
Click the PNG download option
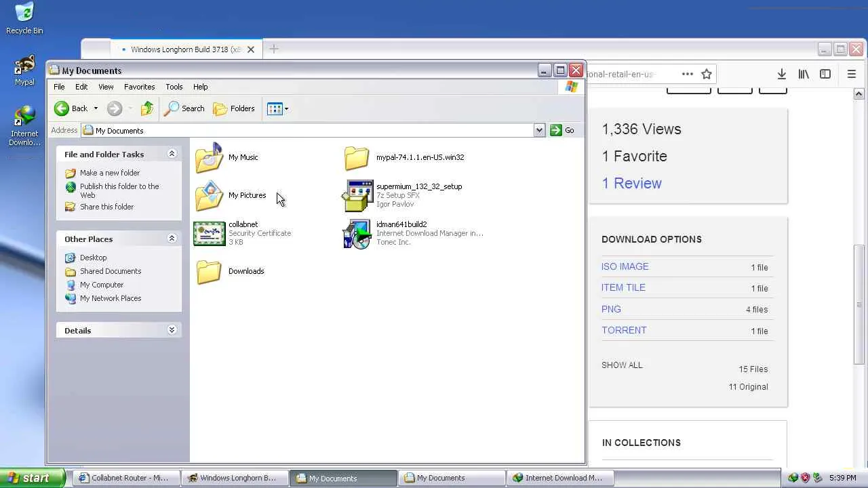(x=611, y=309)
